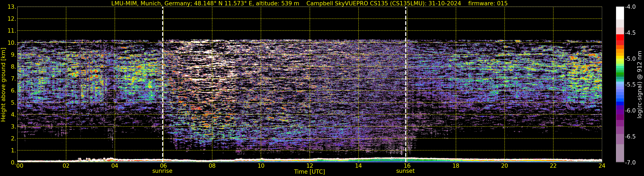The image size is (644, 176).
Task: Pick the white band at the colorbar top
Action: coord(620,13)
